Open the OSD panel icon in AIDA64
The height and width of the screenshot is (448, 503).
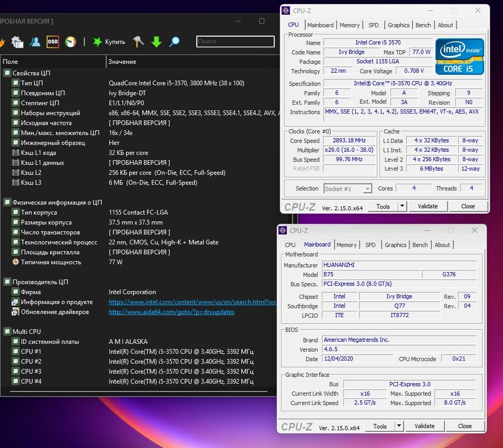tap(53, 42)
